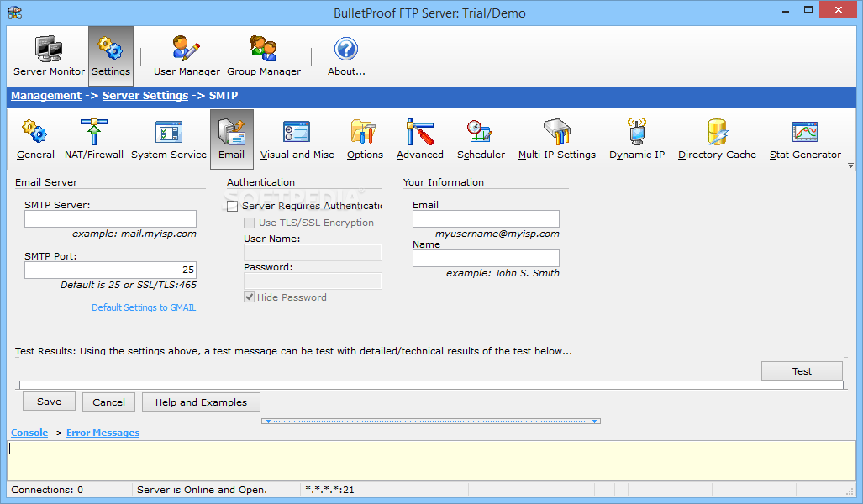Enable Server Requires Authentication checkbox

click(x=232, y=207)
